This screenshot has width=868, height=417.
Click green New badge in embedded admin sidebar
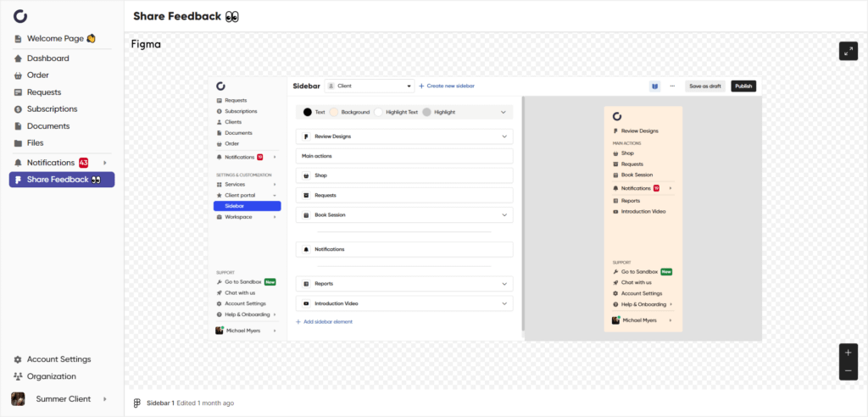coord(270,282)
